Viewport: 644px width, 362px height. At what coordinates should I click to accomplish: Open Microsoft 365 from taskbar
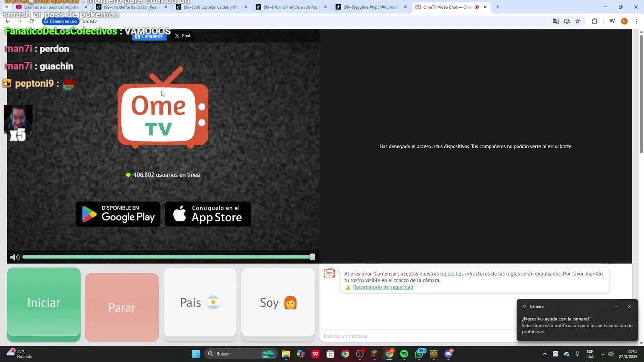click(x=301, y=354)
